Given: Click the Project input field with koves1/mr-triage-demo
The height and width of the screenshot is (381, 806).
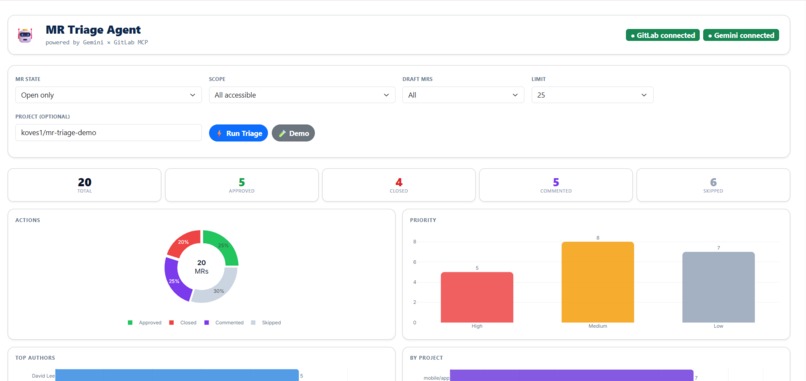Looking at the screenshot, I should [108, 133].
